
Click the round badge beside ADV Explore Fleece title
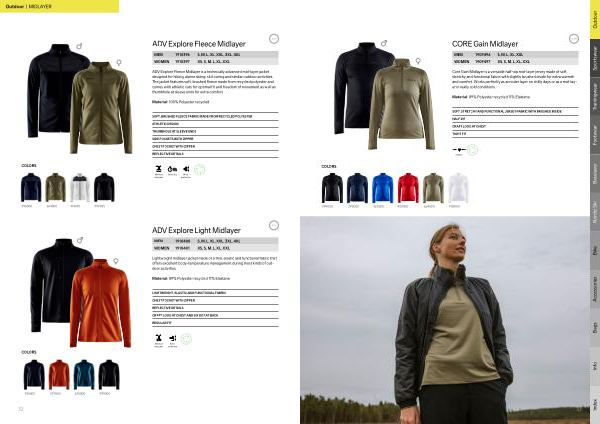(274, 39)
